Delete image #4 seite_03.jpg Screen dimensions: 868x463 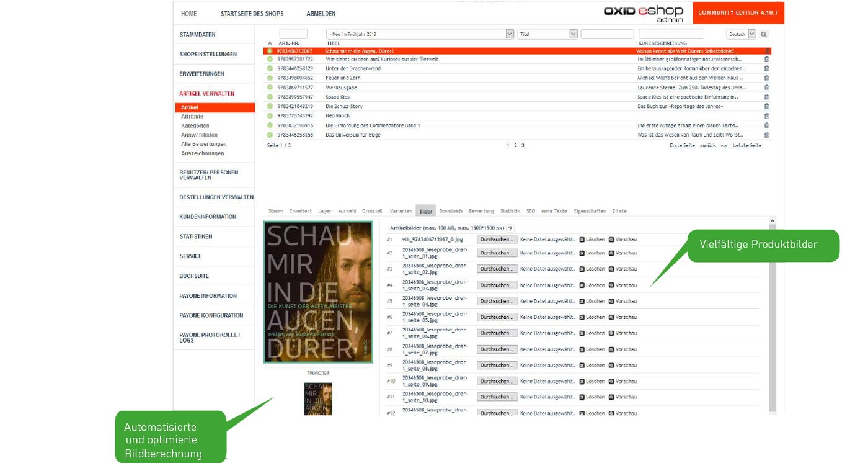(x=591, y=285)
